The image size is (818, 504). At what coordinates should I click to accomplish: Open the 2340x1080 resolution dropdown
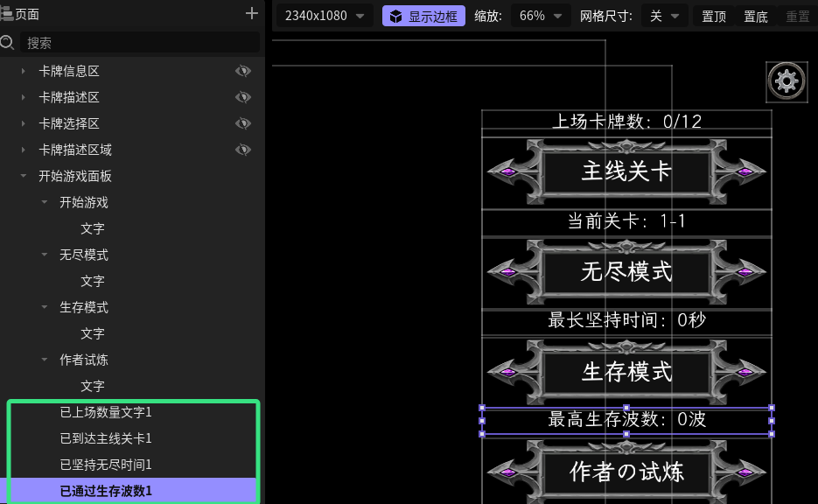coord(325,16)
